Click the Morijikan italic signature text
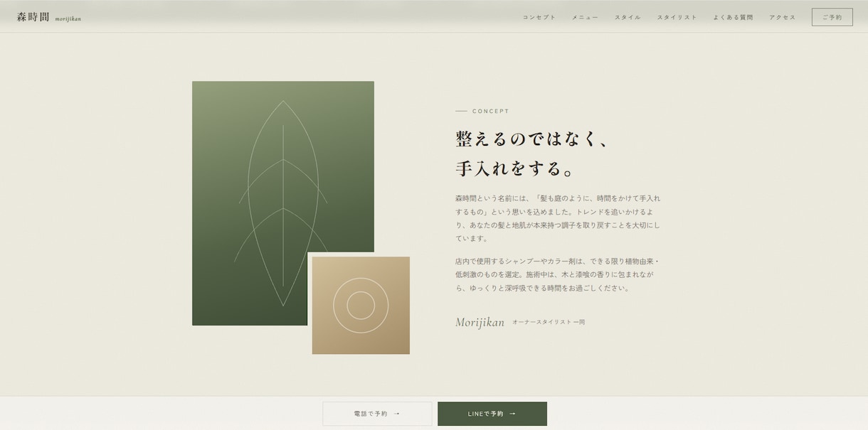The image size is (868, 430). pos(480,322)
